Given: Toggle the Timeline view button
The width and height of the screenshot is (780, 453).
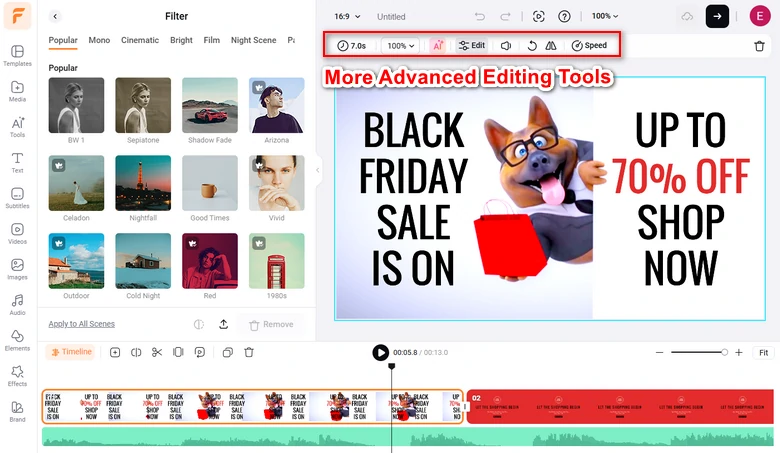Looking at the screenshot, I should click(71, 352).
